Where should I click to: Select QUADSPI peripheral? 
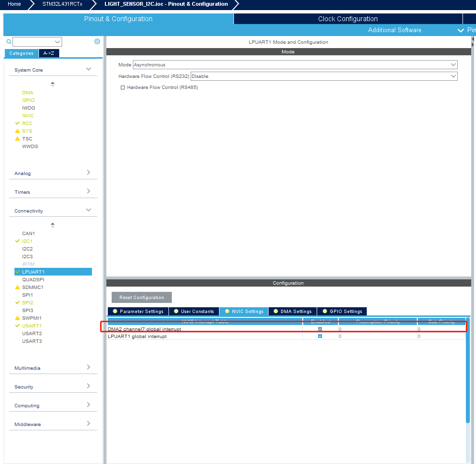(33, 280)
